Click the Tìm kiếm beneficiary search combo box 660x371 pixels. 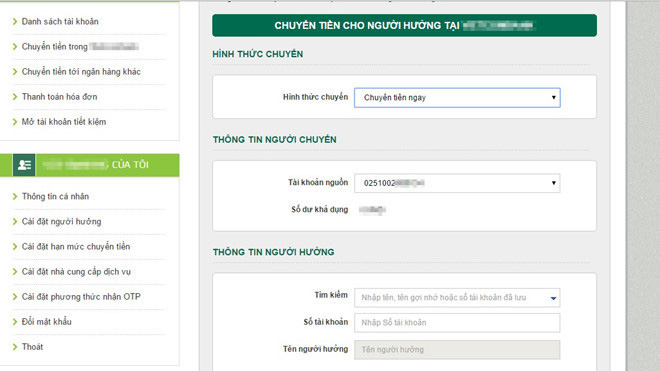[x=457, y=298]
